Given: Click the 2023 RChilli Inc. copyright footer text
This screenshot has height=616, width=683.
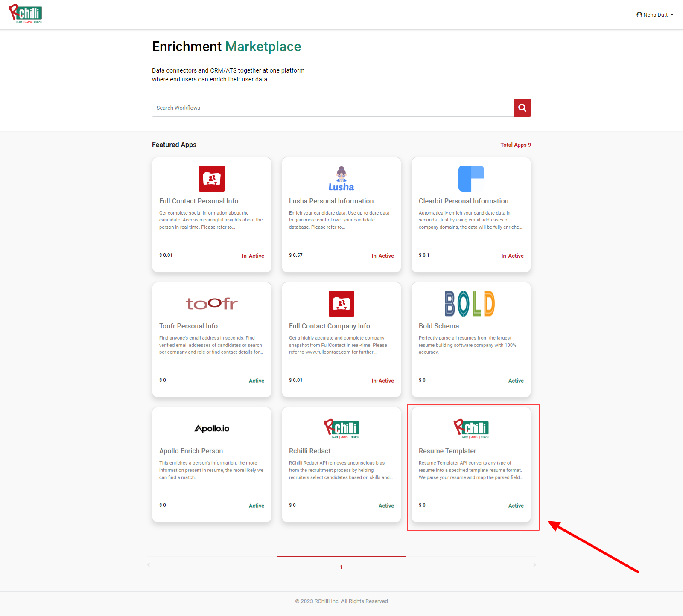Looking at the screenshot, I should click(x=341, y=601).
